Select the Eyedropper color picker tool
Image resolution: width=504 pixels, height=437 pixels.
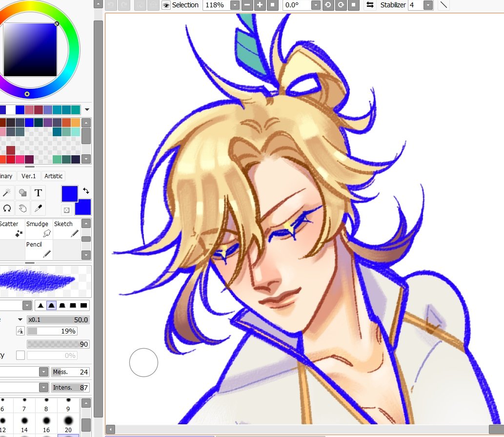[38, 208]
